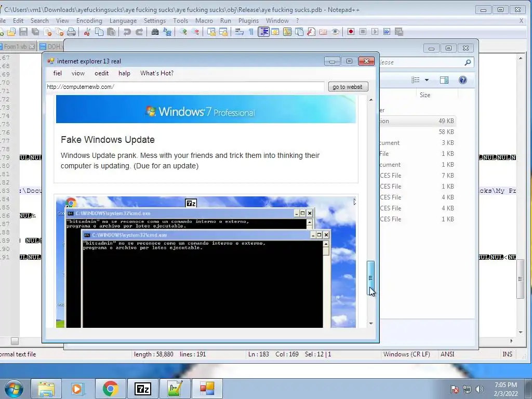This screenshot has height=399, width=532.
Task: Click the Explorer search magnifier icon
Action: (x=468, y=62)
